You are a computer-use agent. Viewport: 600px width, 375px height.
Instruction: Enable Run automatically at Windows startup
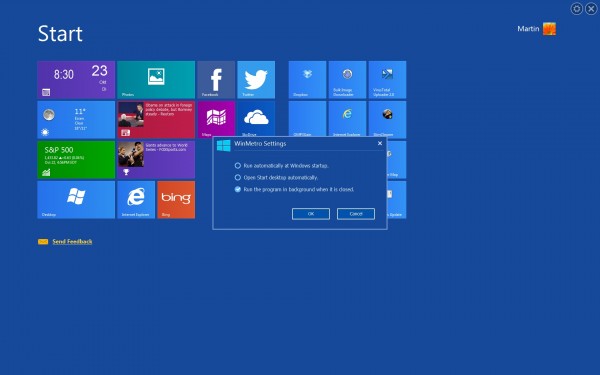coord(238,166)
